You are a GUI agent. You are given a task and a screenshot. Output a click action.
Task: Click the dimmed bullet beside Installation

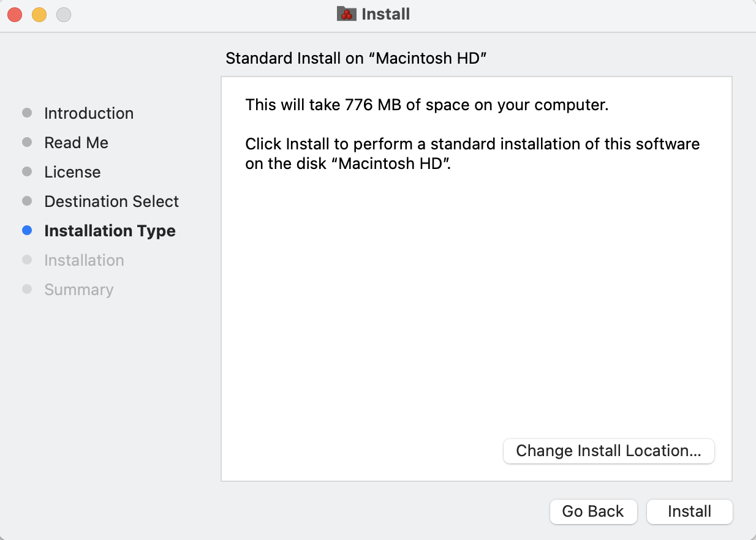click(x=27, y=260)
